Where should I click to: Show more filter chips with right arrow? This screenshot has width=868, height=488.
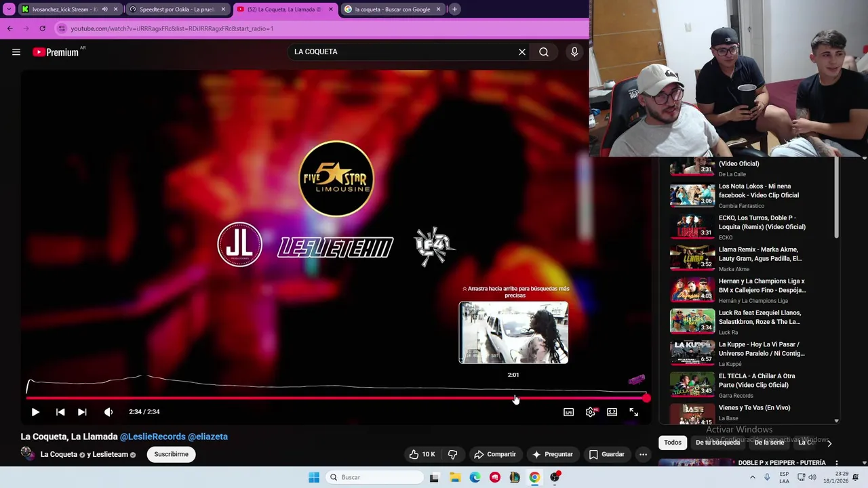click(829, 443)
